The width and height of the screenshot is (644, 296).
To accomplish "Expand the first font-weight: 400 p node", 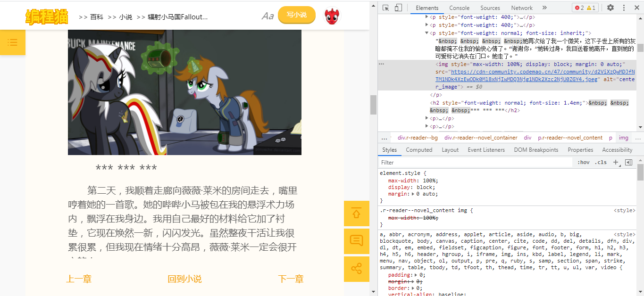I will pyautogui.click(x=427, y=17).
